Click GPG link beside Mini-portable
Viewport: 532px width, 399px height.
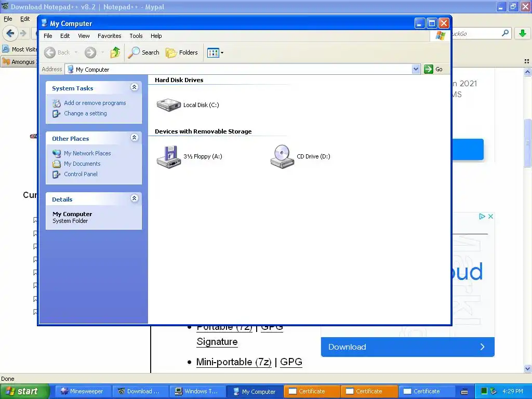pyautogui.click(x=291, y=362)
